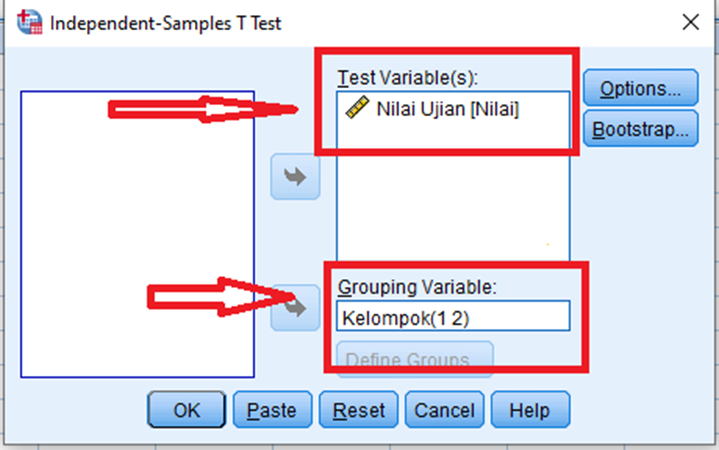This screenshot has height=450, width=719.
Task: Click the ruler scale icon of Nilai Ujian
Action: click(357, 108)
